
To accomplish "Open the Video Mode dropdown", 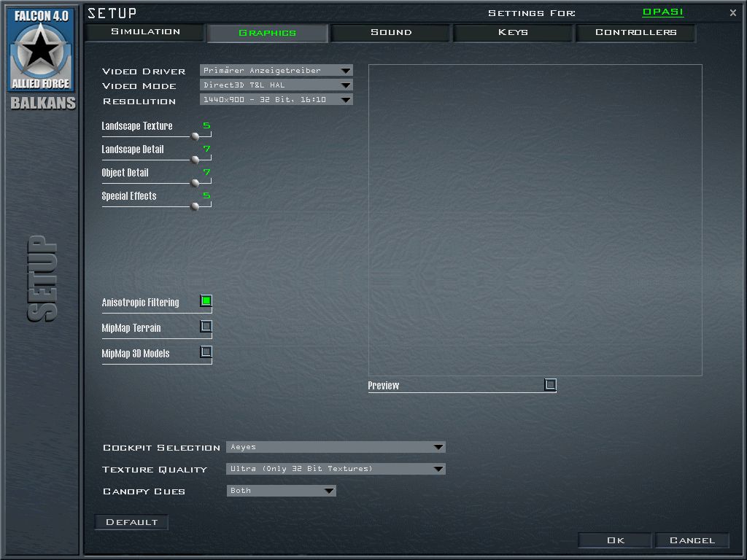I will [x=276, y=85].
